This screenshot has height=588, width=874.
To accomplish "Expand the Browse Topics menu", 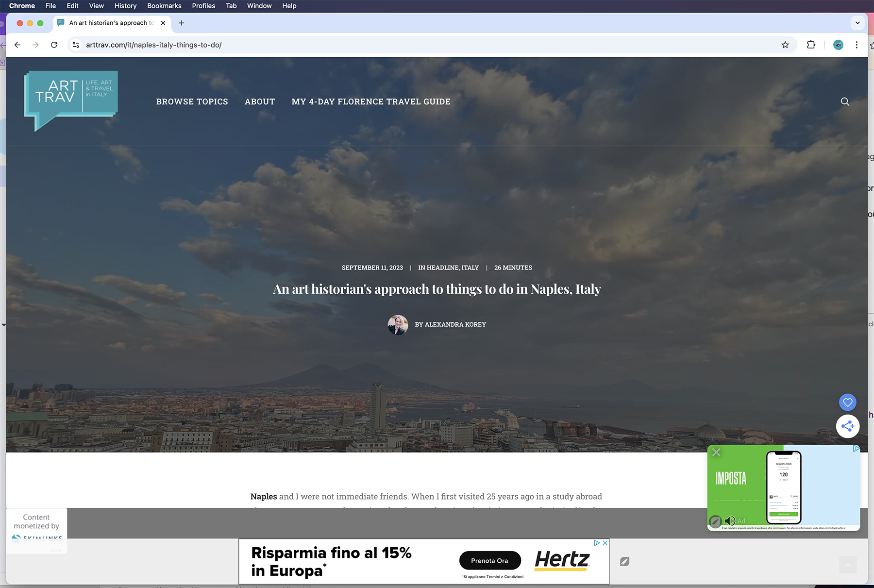I will coord(192,101).
